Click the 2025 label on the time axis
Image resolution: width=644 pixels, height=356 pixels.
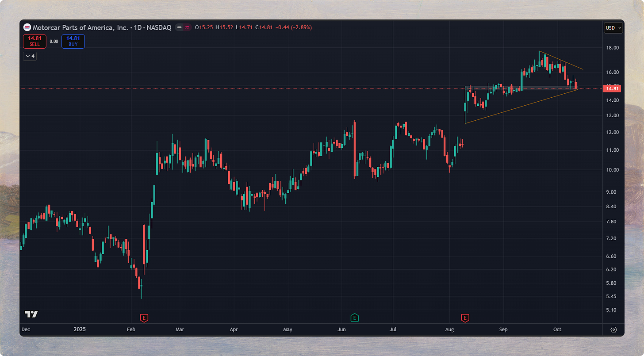click(x=80, y=329)
